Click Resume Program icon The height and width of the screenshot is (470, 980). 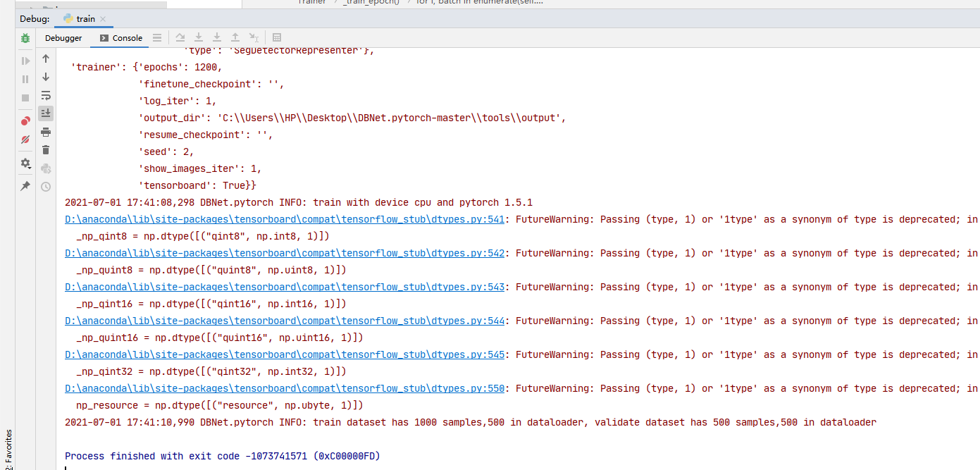[x=25, y=61]
